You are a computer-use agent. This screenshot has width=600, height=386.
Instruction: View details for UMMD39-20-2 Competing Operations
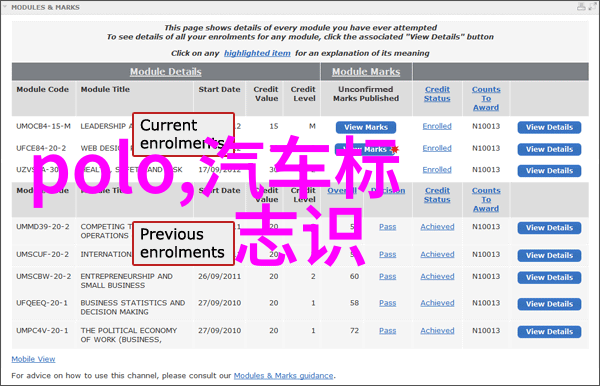(x=549, y=228)
